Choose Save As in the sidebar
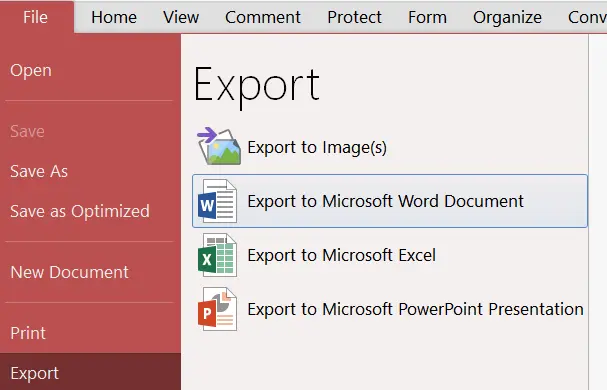Screen dimensions: 607x390 pyautogui.click(x=39, y=171)
